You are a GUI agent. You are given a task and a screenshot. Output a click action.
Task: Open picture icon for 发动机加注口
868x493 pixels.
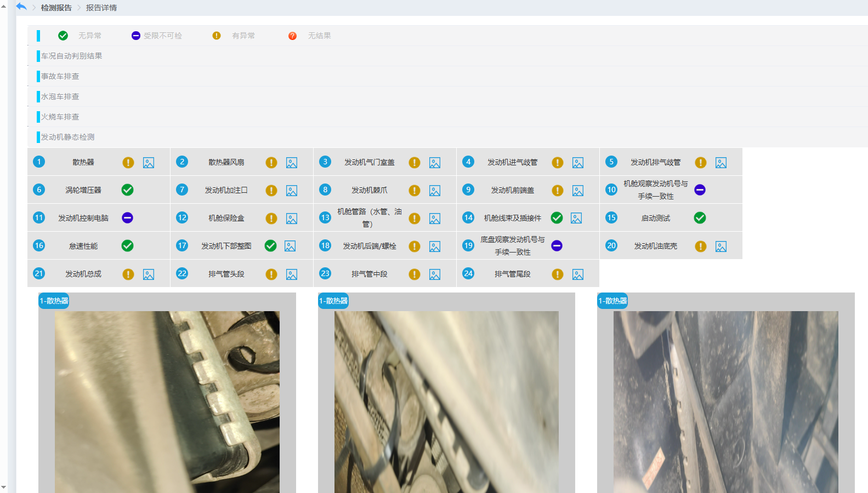(x=292, y=191)
